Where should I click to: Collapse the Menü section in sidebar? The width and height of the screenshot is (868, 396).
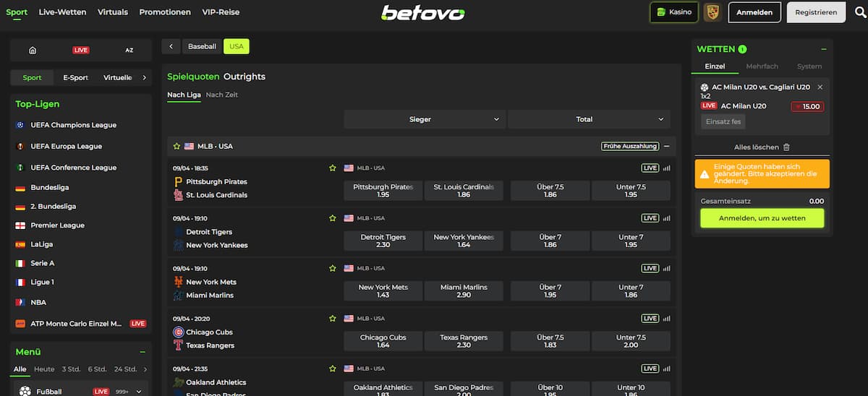tap(142, 352)
